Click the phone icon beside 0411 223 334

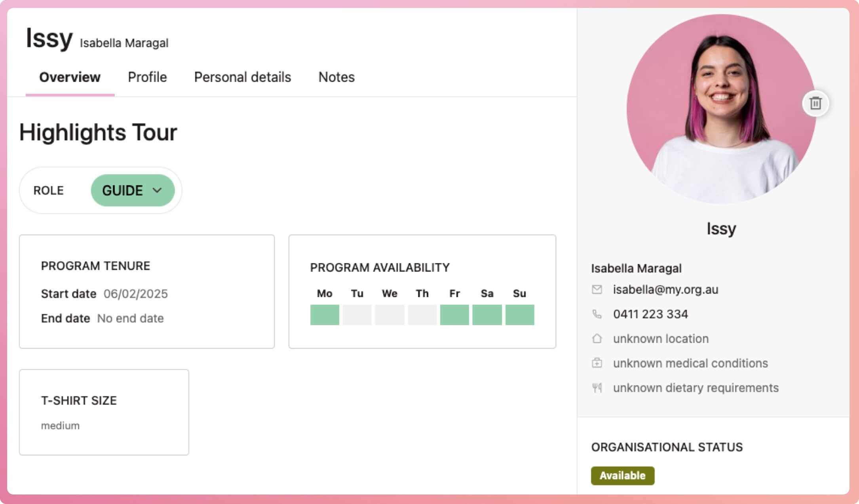[x=597, y=314]
